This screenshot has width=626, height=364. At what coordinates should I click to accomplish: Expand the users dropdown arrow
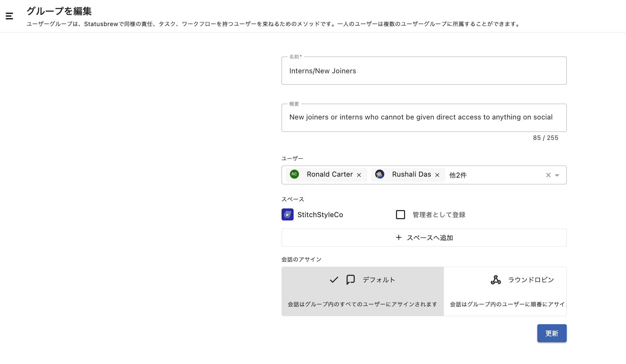coord(557,175)
